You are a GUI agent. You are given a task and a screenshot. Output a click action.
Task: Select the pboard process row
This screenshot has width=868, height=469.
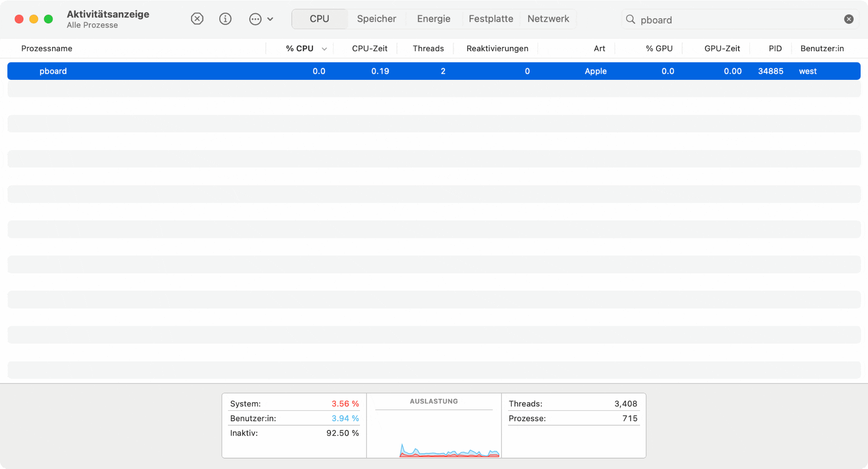click(x=434, y=71)
